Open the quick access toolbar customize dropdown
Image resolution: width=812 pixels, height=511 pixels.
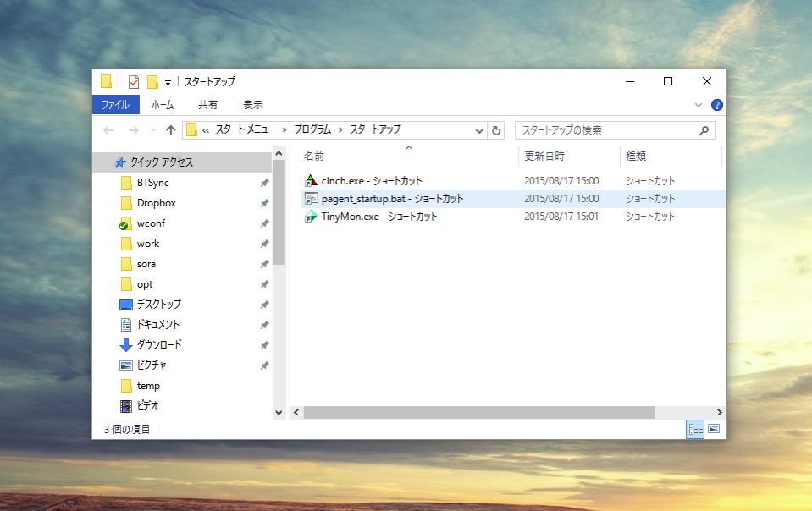coord(168,82)
